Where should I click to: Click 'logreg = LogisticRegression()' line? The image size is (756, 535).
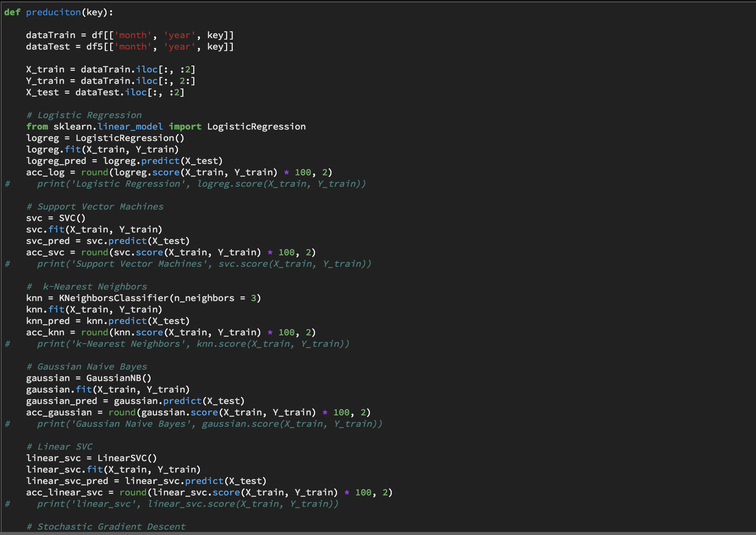(x=105, y=138)
